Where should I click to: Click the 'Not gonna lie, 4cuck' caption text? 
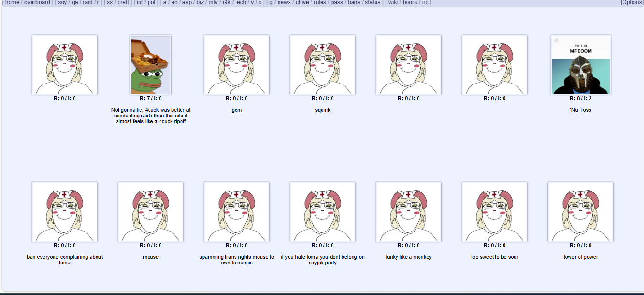[x=150, y=116]
